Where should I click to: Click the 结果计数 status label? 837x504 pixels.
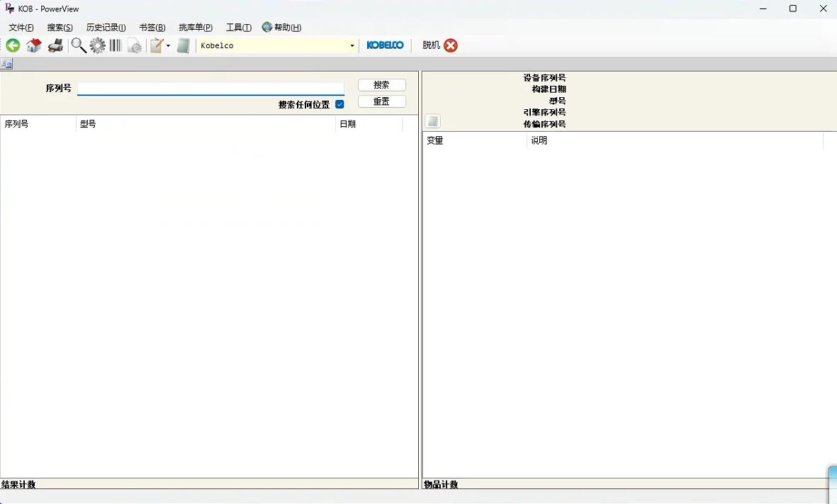pos(18,484)
